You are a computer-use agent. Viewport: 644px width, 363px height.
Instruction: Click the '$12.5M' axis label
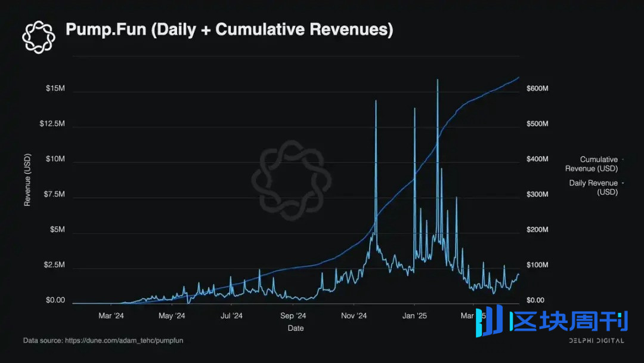(x=52, y=124)
